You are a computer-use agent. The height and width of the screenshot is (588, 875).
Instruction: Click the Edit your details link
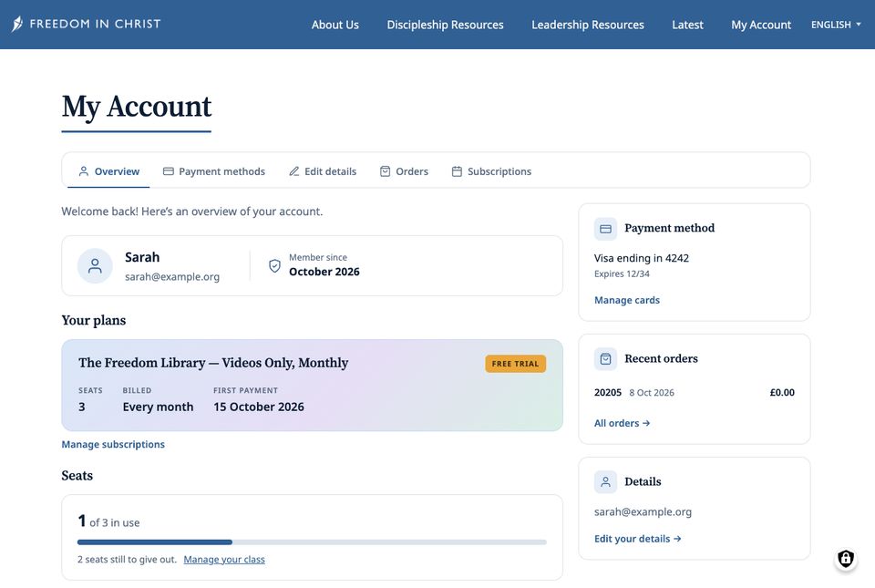point(637,539)
